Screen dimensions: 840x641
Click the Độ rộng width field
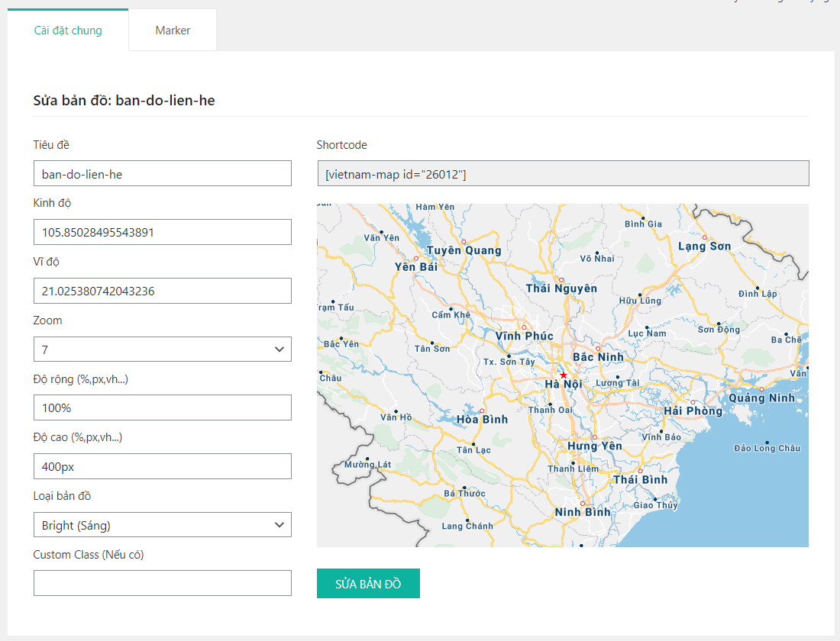(x=163, y=407)
